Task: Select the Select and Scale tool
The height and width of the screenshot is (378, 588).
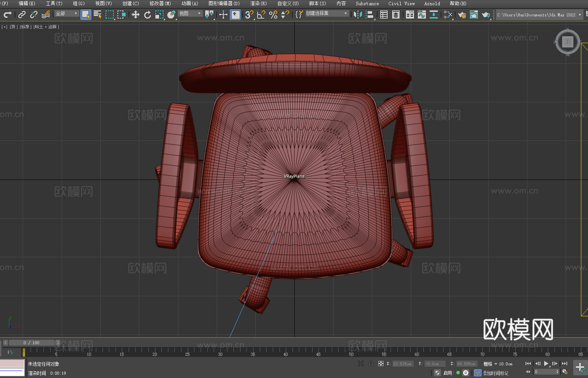Action: [x=159, y=14]
